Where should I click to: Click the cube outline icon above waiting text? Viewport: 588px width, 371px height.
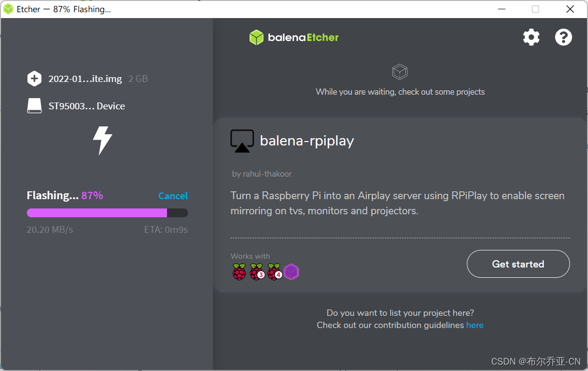400,72
